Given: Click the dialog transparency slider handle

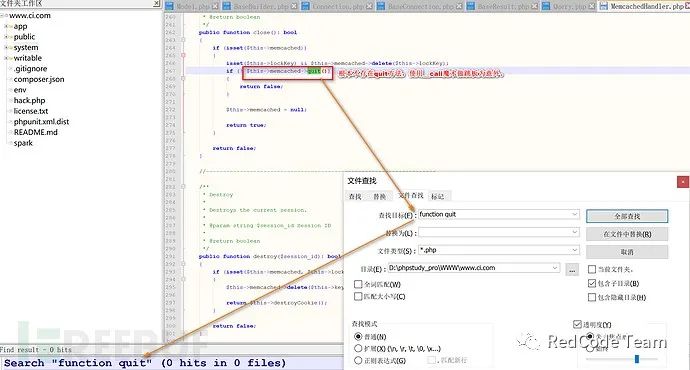Looking at the screenshot, I should tap(637, 359).
